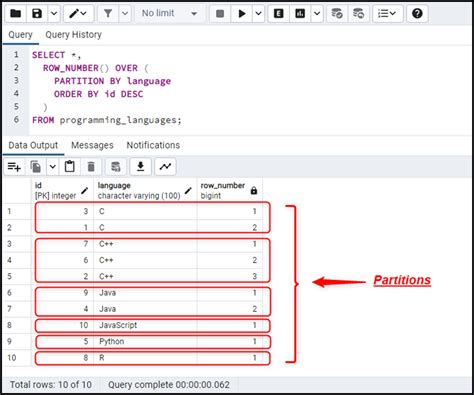
Task: Click the Commit database icon
Action: coord(337,14)
